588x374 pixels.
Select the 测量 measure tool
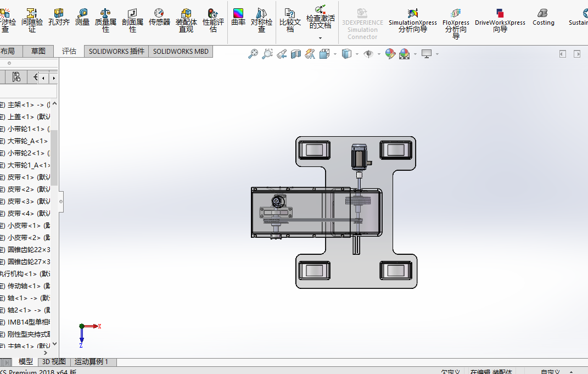82,17
